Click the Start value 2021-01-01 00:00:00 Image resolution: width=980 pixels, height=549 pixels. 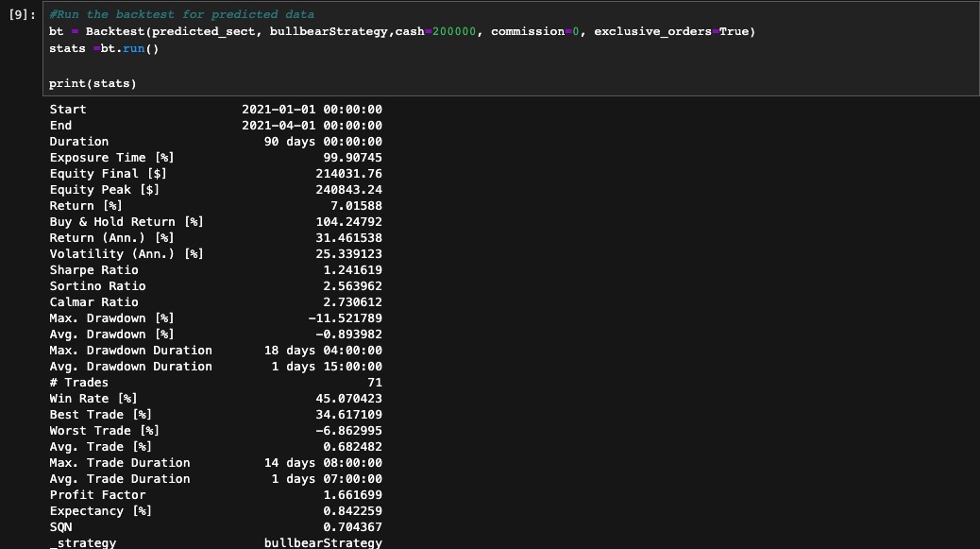(x=312, y=110)
